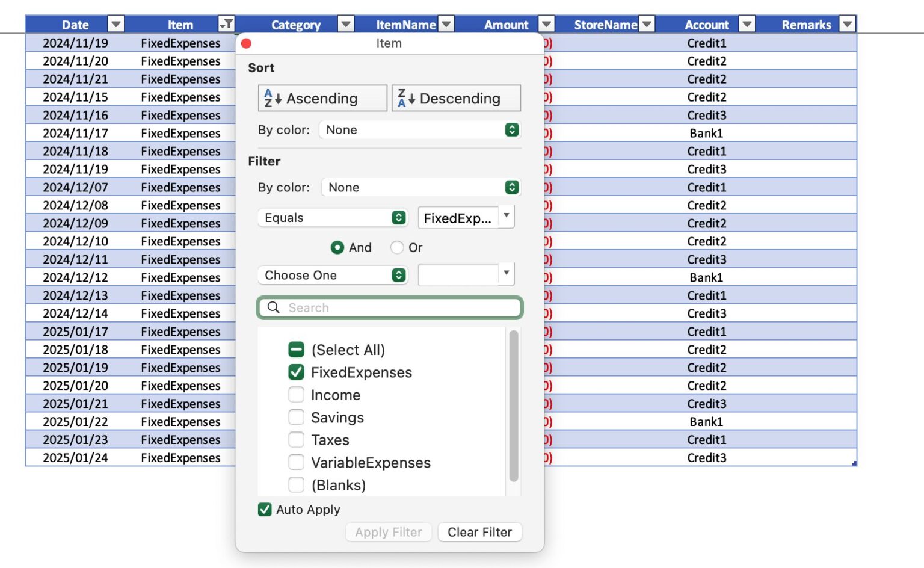Open the Equals comparison dropdown
The image size is (924, 568).
(x=398, y=218)
